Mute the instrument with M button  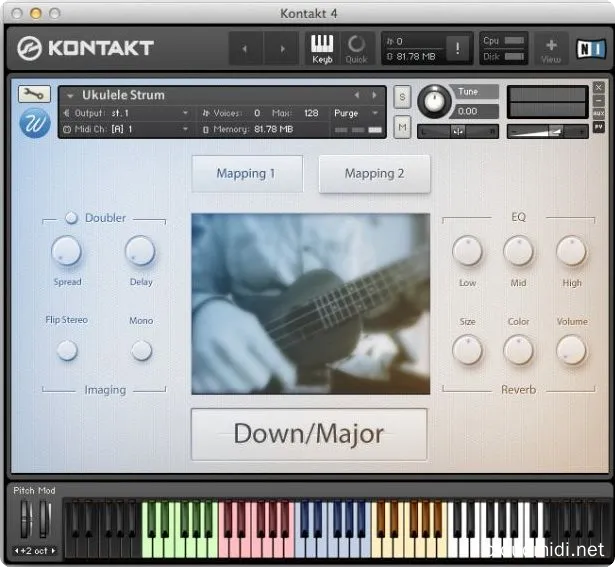(402, 127)
